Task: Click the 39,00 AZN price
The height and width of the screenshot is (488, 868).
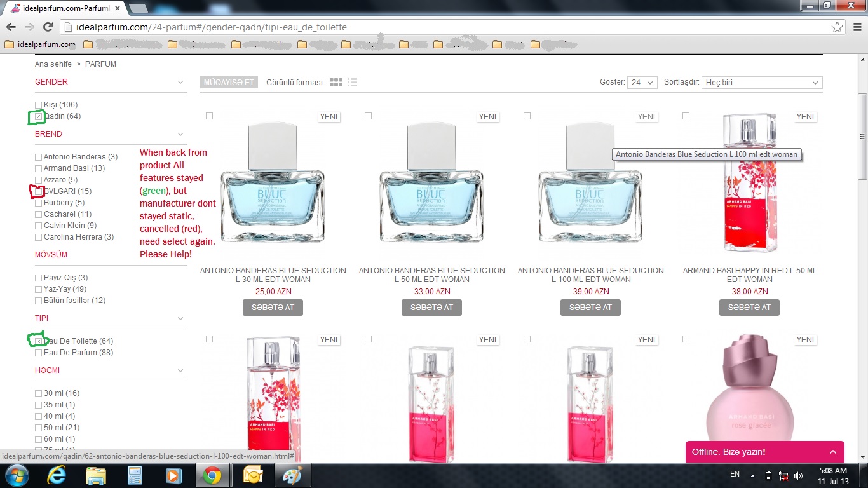Action: [x=591, y=292]
